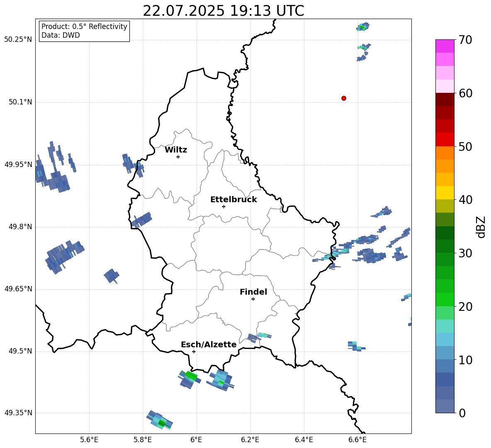Click the Findel station cross marker
491x448 pixels.
coord(253,299)
